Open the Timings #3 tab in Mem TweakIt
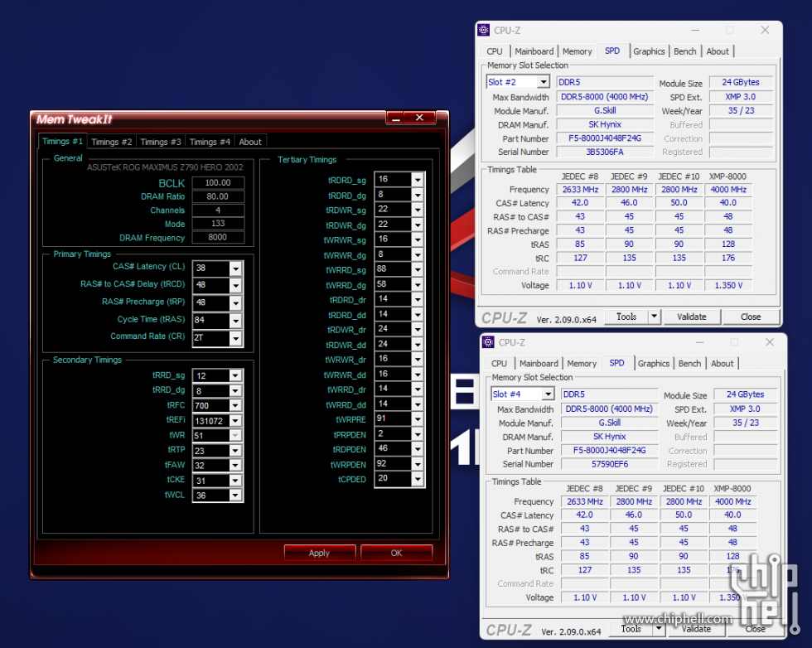 click(161, 142)
